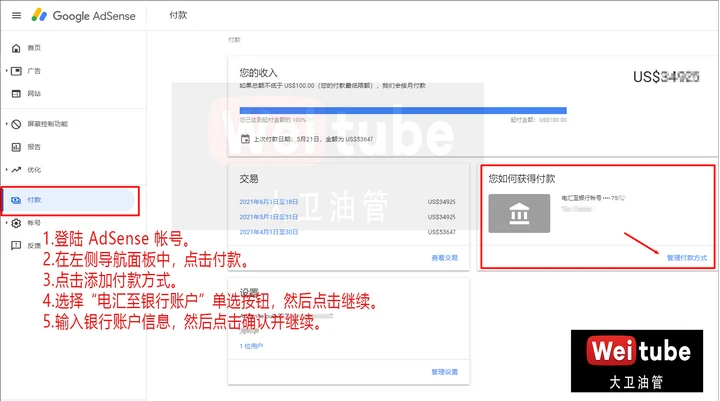Viewport: 720px width, 401px height.
Task: Click the 您如何获得付款 card heading
Action: click(522, 179)
